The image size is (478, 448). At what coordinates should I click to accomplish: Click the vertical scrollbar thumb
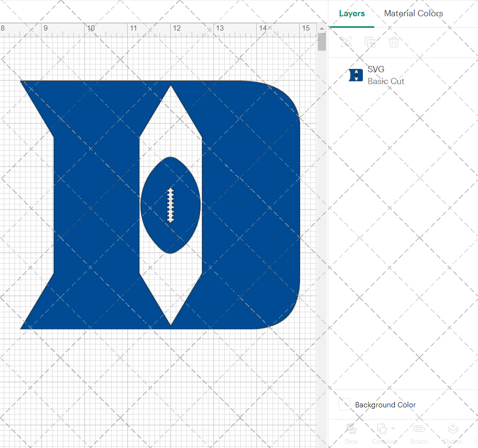pos(322,42)
